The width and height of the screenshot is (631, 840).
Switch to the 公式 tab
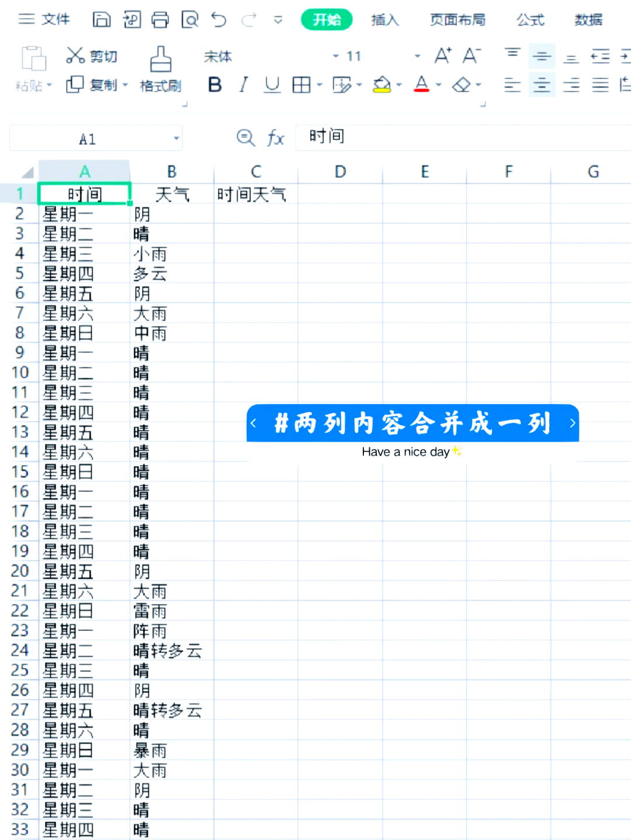[531, 20]
